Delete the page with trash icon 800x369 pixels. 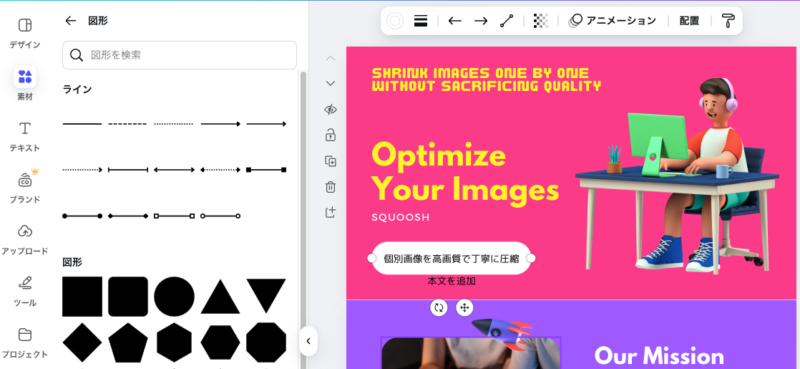point(331,187)
